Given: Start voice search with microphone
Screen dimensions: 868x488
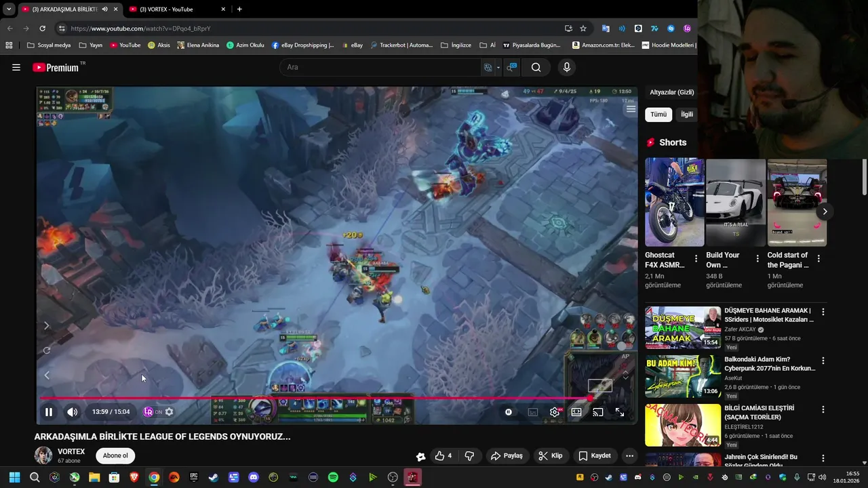Looking at the screenshot, I should click(x=567, y=67).
